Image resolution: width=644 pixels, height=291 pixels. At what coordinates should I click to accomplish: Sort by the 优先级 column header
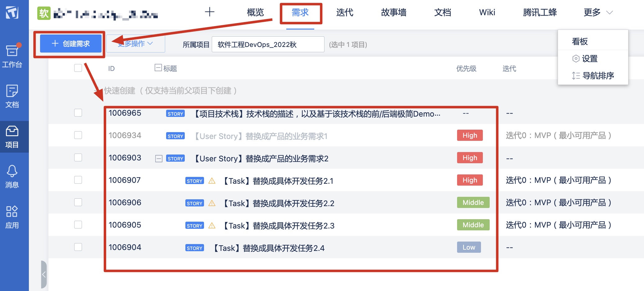point(466,68)
